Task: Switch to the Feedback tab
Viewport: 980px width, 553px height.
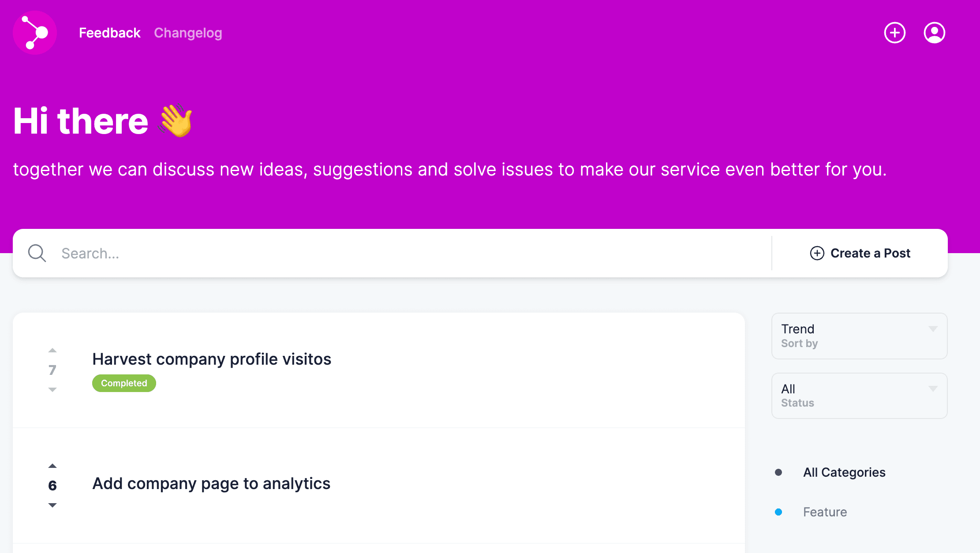Action: coord(109,33)
